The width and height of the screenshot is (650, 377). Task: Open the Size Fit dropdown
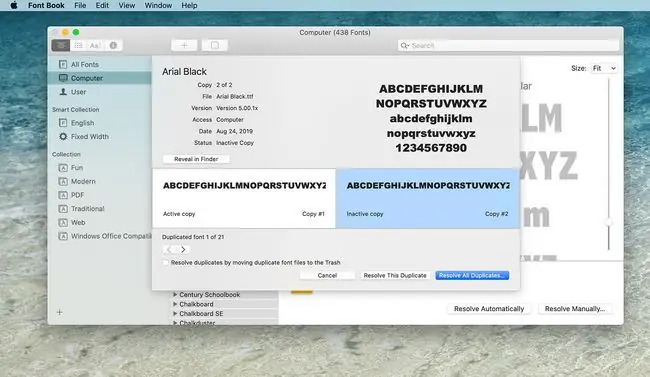click(604, 68)
